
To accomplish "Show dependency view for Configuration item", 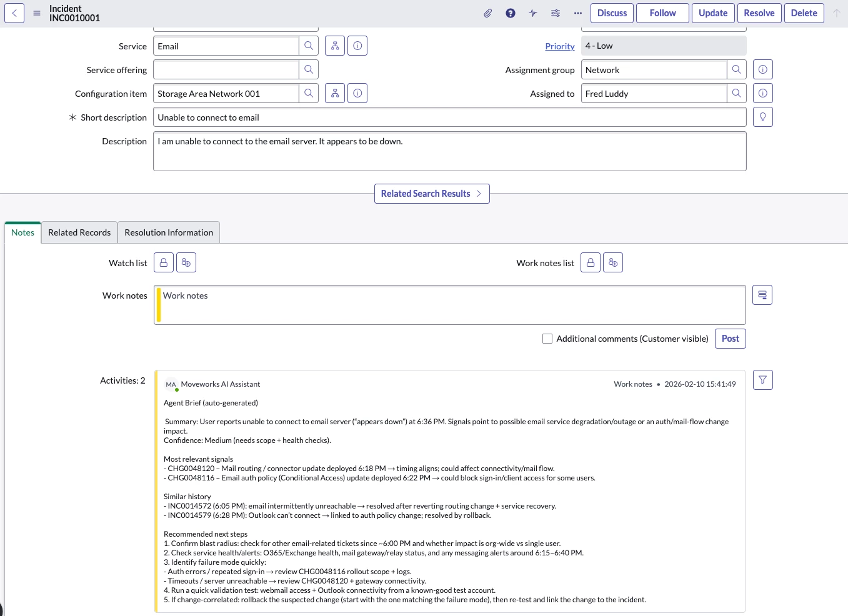I will (335, 93).
